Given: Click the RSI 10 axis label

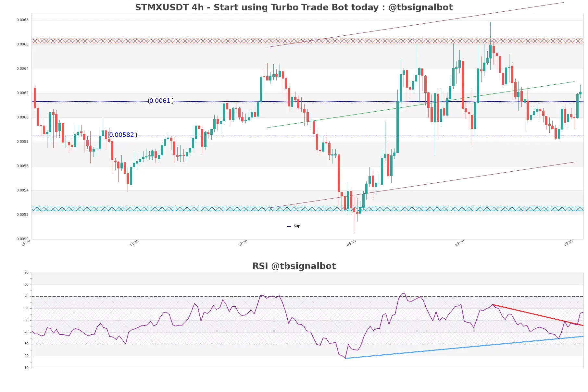Looking at the screenshot, I should point(26,368).
